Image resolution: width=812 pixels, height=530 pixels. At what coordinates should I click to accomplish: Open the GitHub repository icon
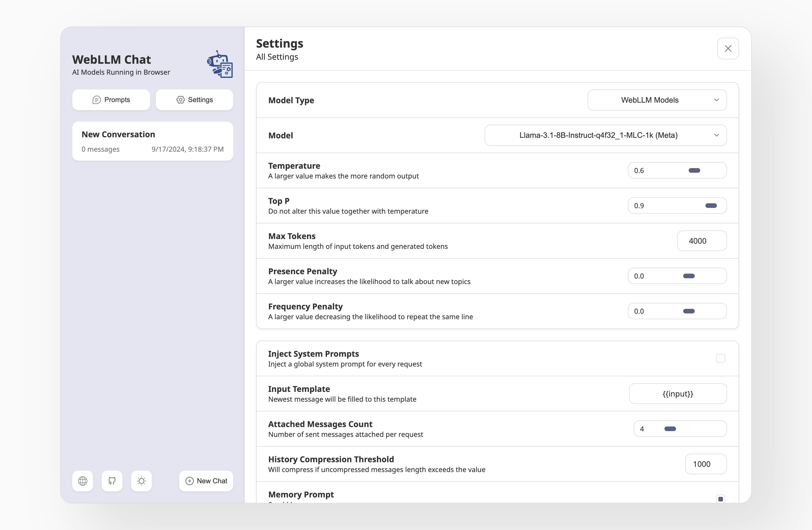click(112, 481)
